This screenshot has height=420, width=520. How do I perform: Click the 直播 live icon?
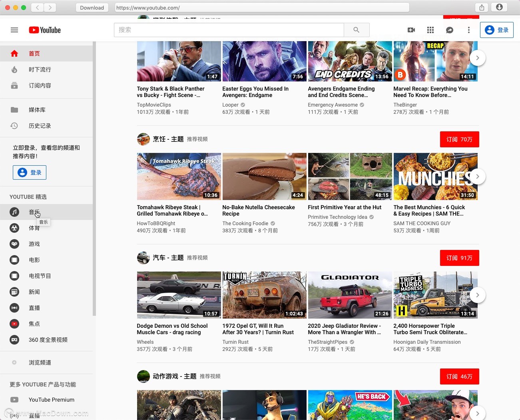[x=14, y=308]
